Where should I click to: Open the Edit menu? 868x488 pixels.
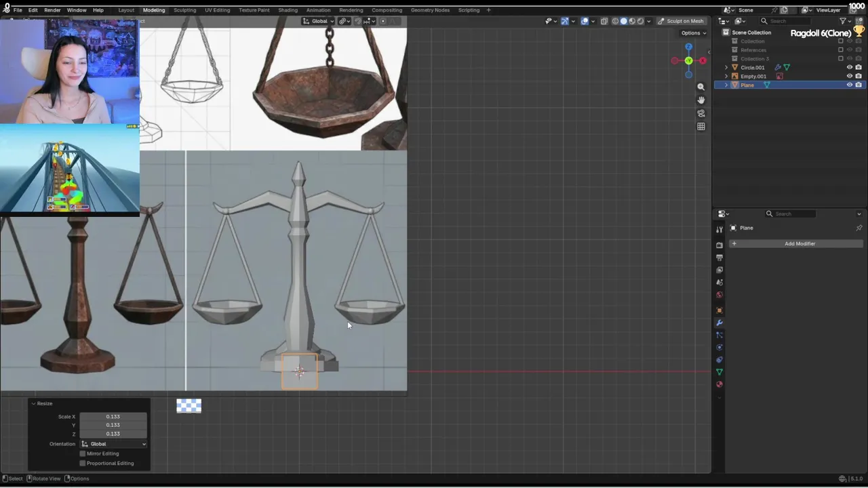coord(33,10)
